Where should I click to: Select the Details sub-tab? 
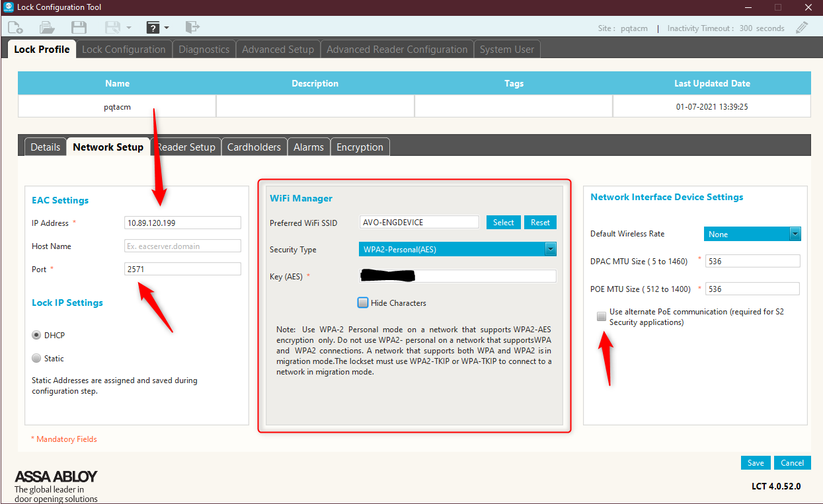coord(46,147)
